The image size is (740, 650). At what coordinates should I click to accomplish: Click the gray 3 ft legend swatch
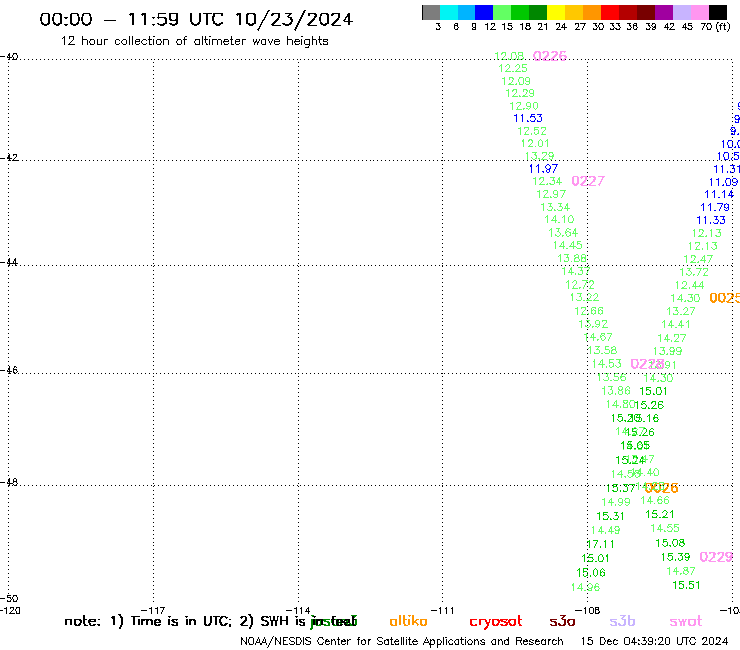(x=431, y=12)
